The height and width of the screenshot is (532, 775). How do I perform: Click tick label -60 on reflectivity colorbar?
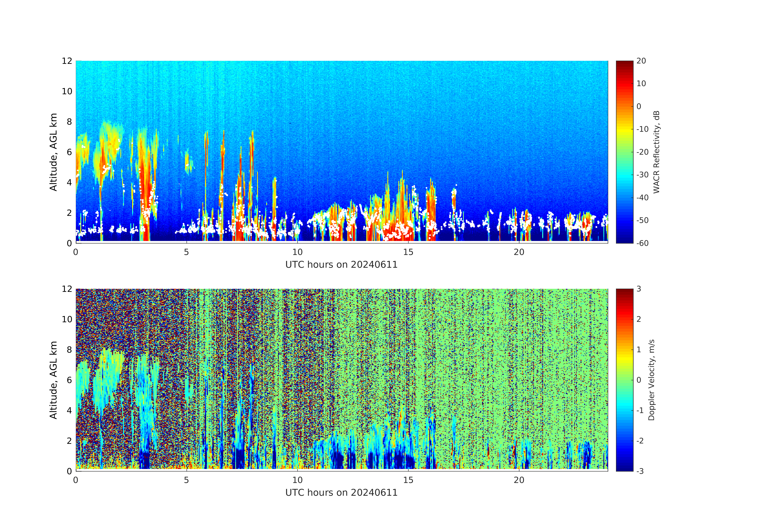coord(642,243)
